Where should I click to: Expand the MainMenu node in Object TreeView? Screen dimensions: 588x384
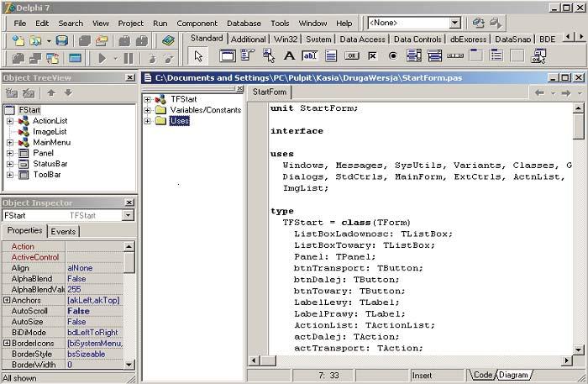(10, 143)
